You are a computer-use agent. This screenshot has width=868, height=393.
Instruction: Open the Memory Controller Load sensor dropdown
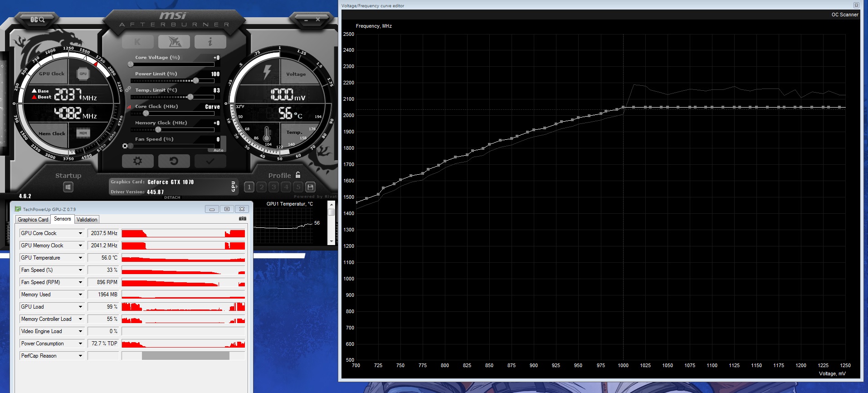coord(80,319)
